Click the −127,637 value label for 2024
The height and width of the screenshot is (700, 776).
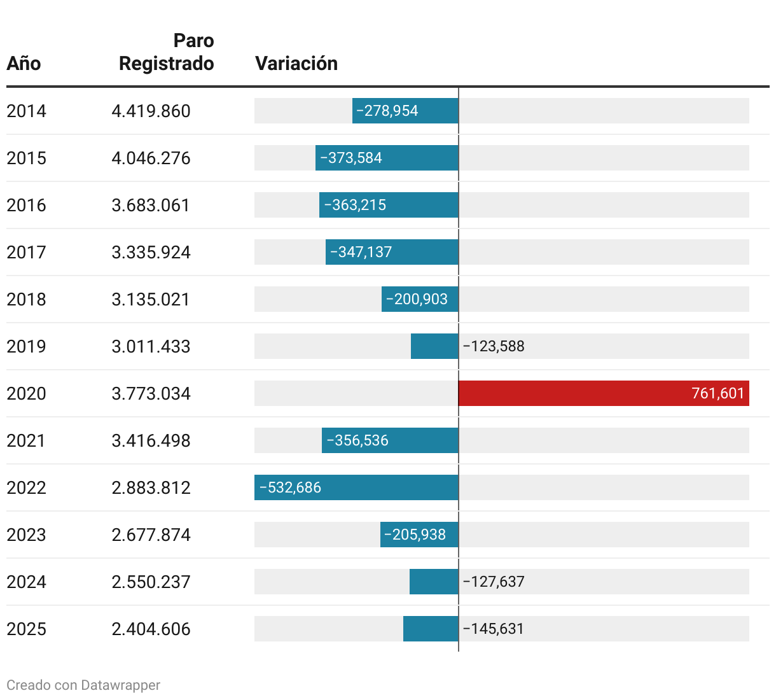click(494, 582)
